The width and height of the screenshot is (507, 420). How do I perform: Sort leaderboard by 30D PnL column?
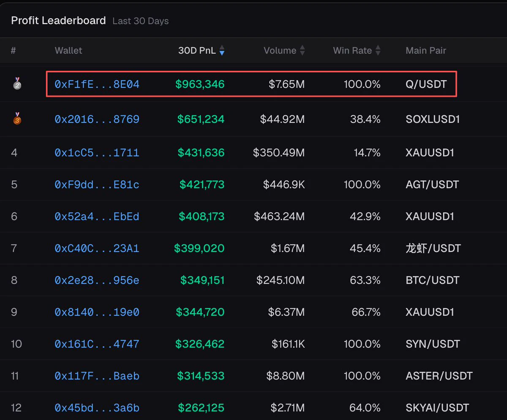(202, 51)
